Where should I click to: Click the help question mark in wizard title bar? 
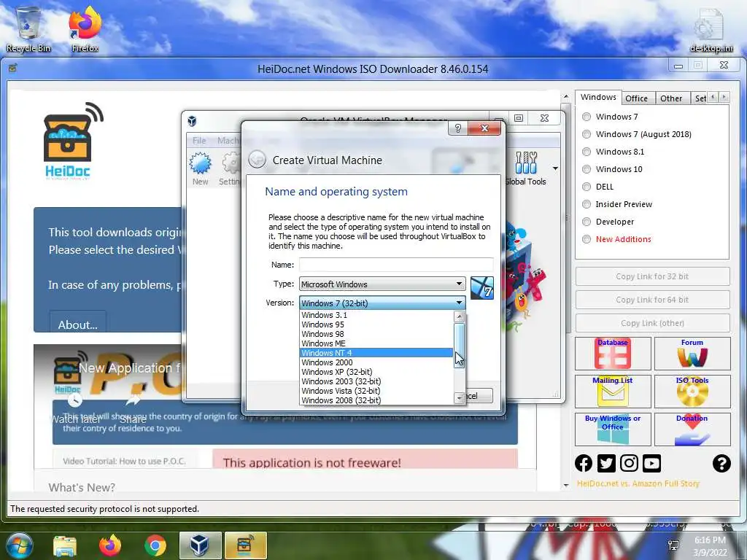point(458,128)
